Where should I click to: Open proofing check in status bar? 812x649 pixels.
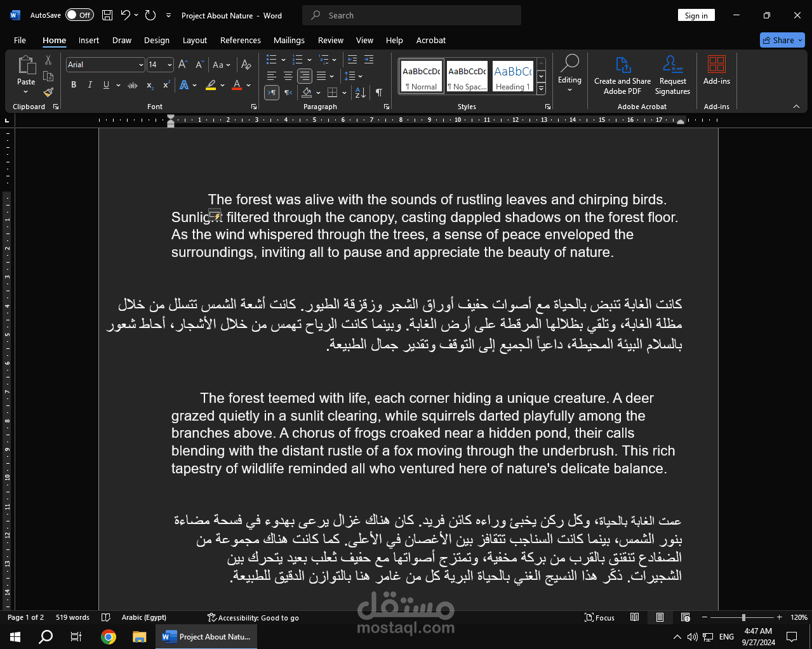pyautogui.click(x=106, y=617)
